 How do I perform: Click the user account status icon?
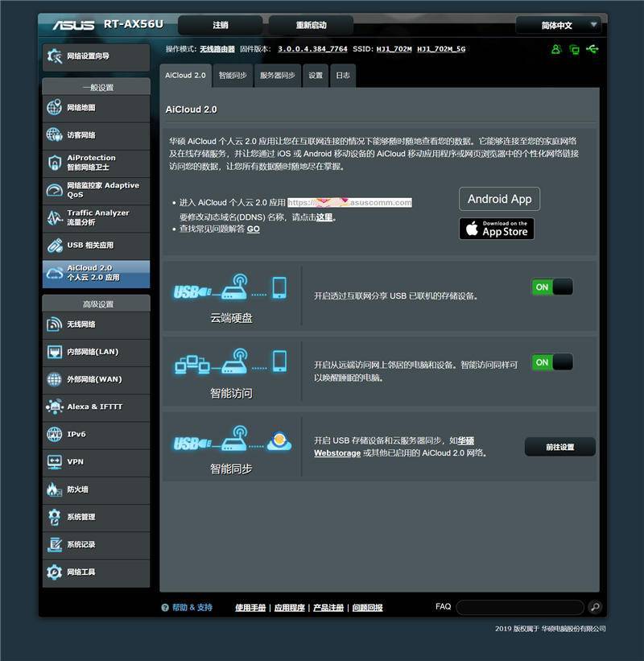point(556,49)
